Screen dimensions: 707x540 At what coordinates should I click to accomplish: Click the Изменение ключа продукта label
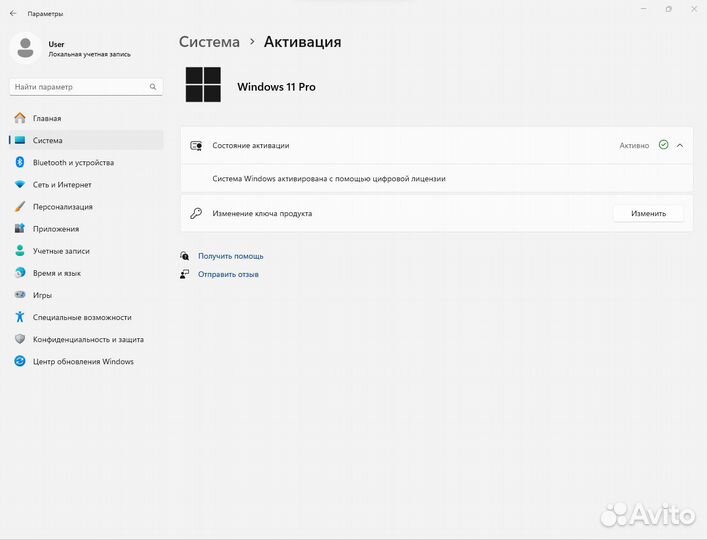(x=262, y=213)
